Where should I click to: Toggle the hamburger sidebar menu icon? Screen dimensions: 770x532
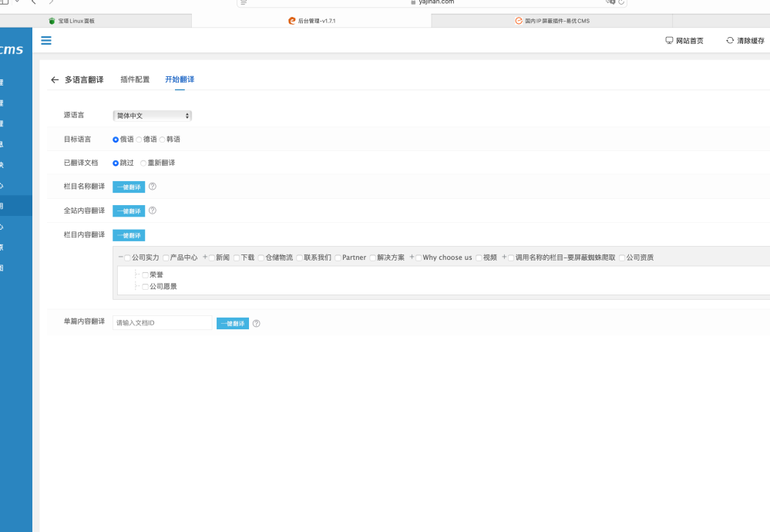[x=46, y=40]
